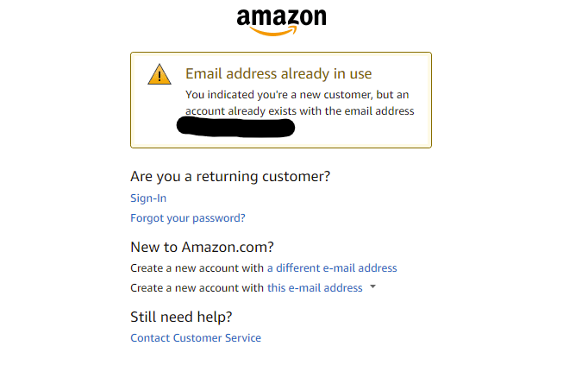Screen dimensions: 588x371
Task: Click the yellow warning triangle icon
Action: click(x=160, y=75)
